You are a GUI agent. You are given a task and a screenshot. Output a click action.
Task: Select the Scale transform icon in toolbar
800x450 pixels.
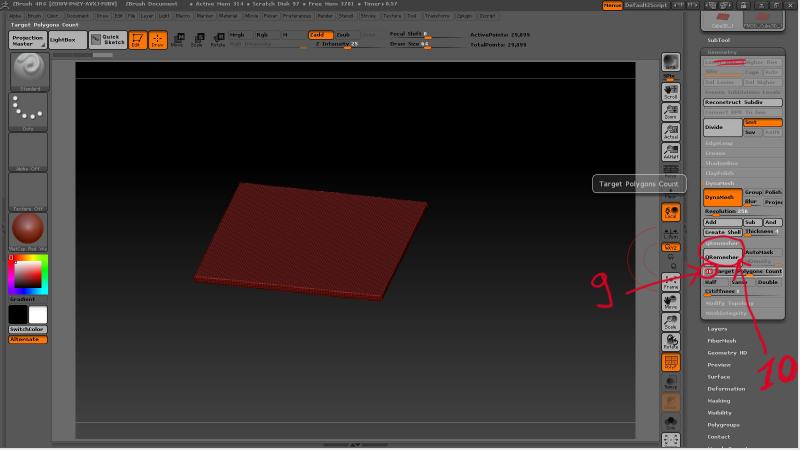point(198,40)
